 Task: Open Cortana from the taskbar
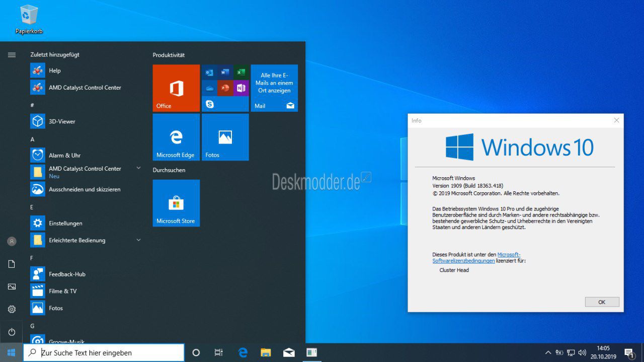pos(196,352)
